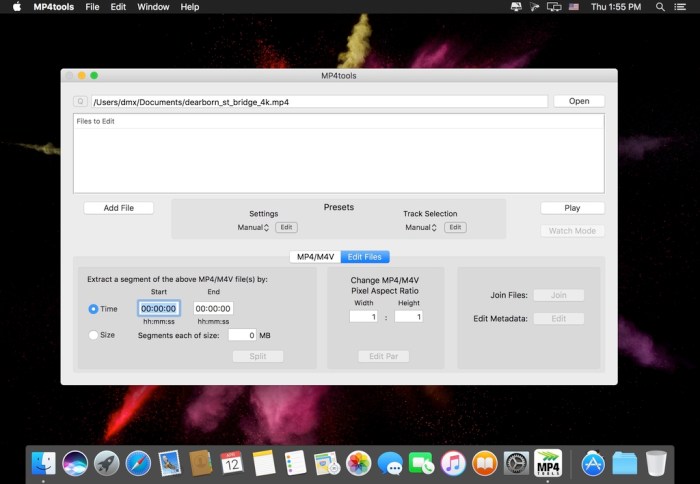
Task: Expand the Settings preset Manual dropdown
Action: [x=253, y=228]
